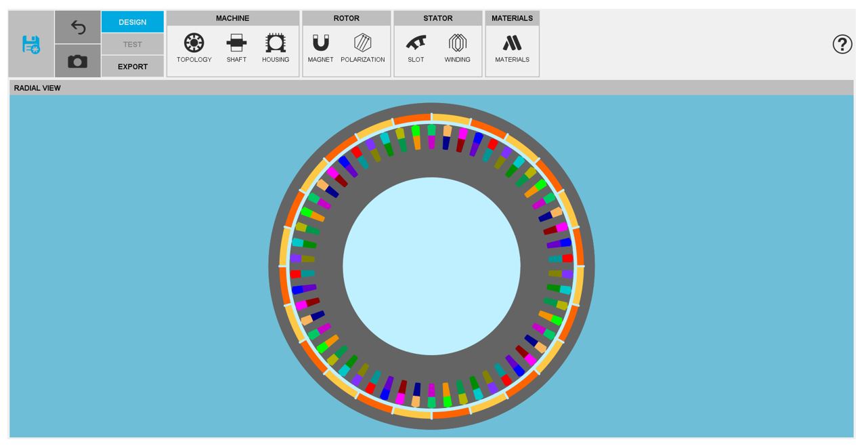
Task: Click the Rotor group header
Action: tap(347, 18)
